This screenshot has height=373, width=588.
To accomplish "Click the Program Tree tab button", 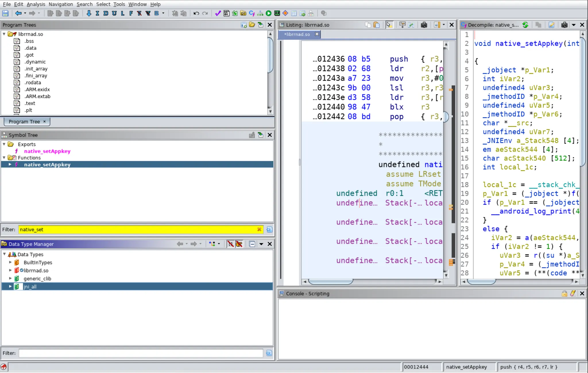I will (x=24, y=122).
